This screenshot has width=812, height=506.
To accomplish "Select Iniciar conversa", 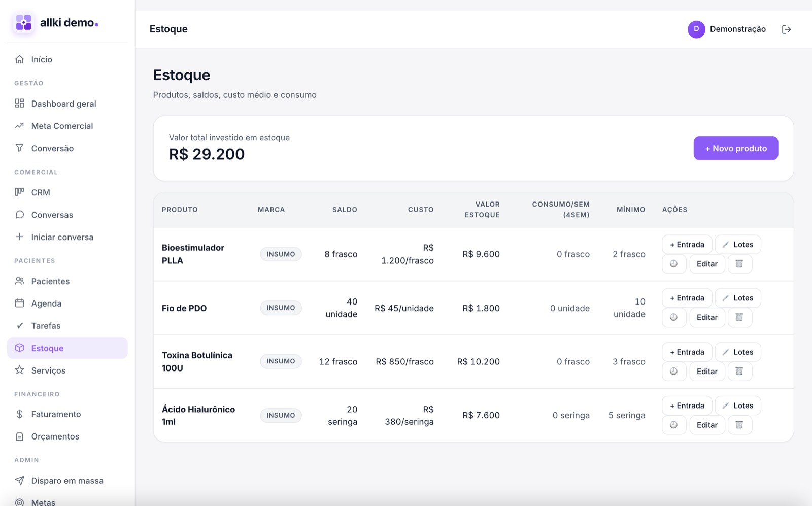I will click(67, 237).
